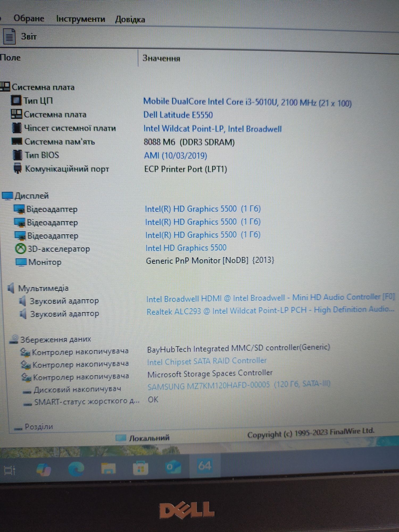Open the Intel HD Graphics 5500 3D accelerator link

click(186, 248)
